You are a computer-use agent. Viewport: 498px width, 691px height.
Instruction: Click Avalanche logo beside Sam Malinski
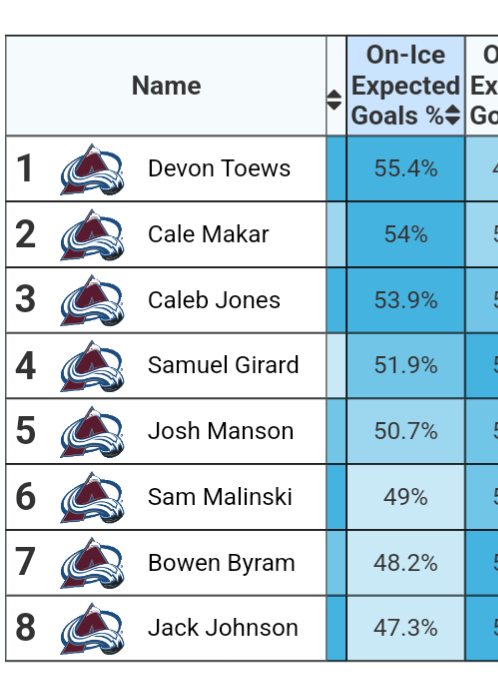92,498
